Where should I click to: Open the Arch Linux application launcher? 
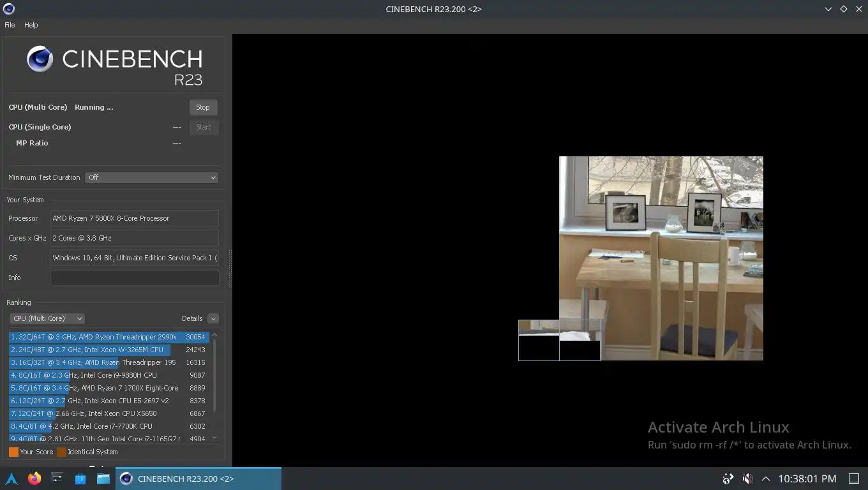(11, 479)
